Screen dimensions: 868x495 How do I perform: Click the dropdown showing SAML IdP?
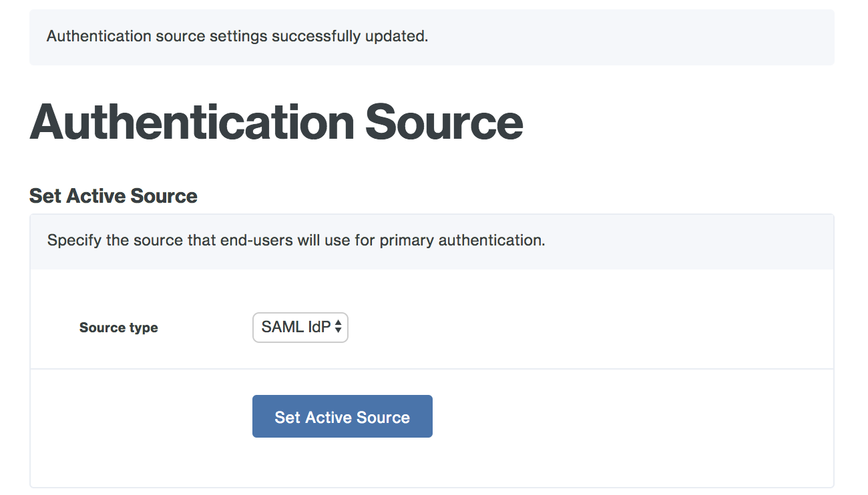[x=300, y=328]
